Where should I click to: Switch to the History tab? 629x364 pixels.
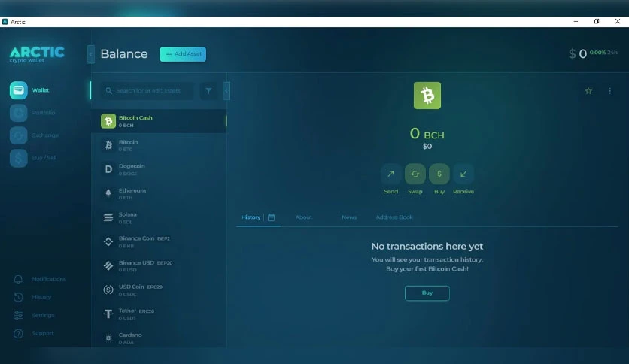click(x=251, y=217)
